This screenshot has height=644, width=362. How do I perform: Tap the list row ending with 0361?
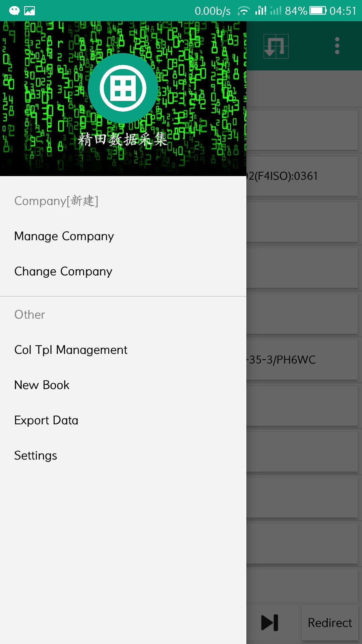(302, 176)
